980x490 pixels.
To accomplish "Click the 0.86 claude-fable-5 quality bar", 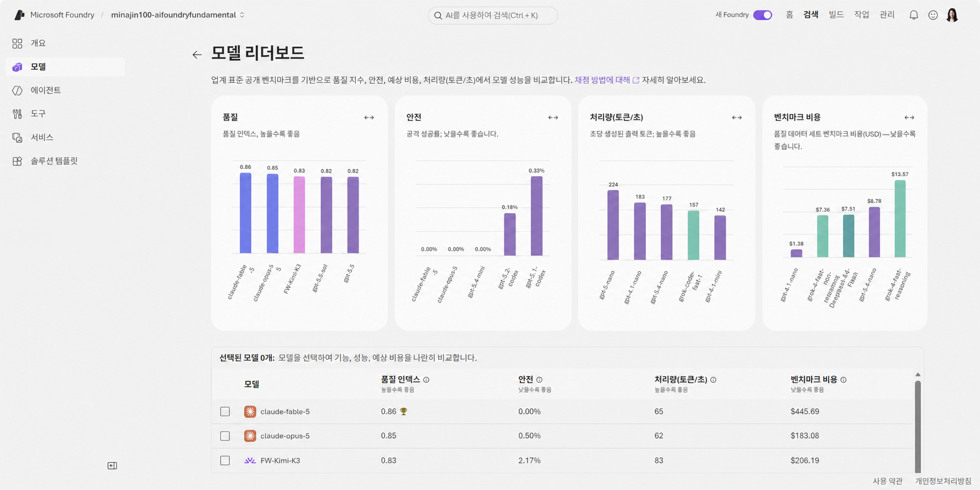I will tap(245, 213).
